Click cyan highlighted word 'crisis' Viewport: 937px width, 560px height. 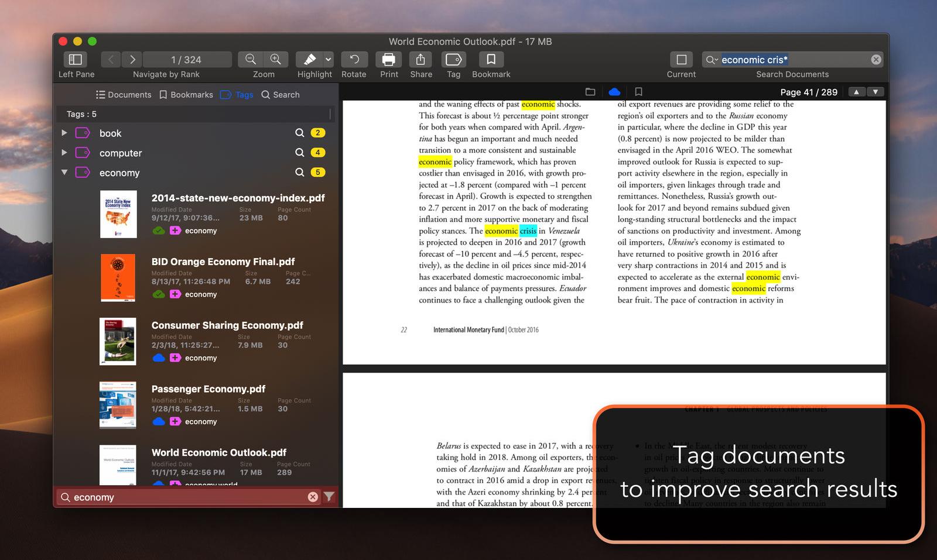coord(528,231)
